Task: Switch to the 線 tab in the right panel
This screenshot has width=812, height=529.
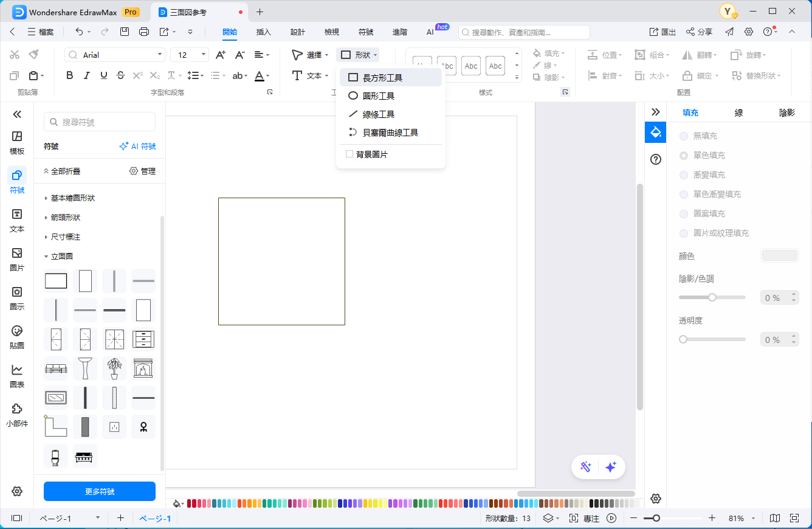Action: 738,113
